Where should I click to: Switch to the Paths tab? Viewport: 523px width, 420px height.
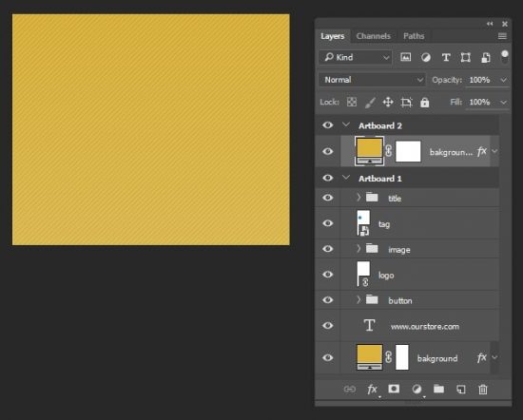(x=414, y=36)
